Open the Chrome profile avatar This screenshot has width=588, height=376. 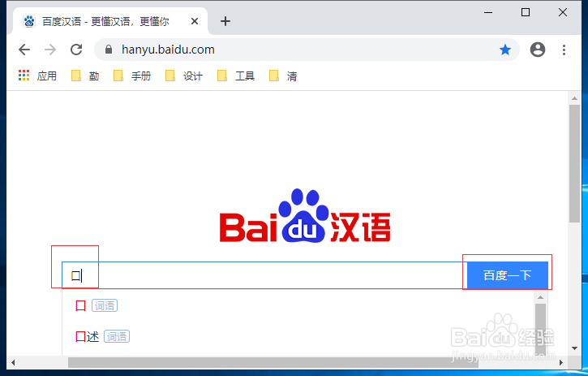pos(538,50)
